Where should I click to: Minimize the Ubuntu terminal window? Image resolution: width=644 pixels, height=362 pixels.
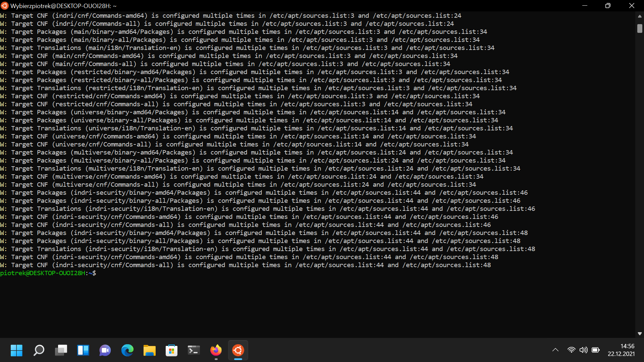coord(585,5)
